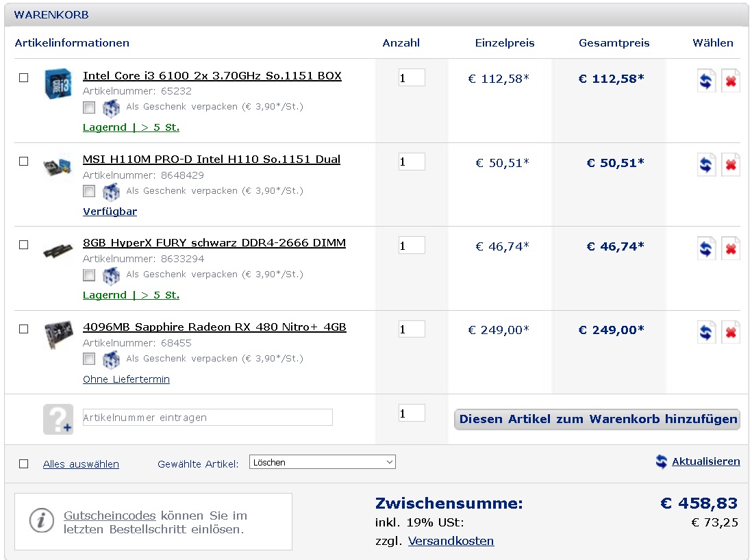Enable gift wrapping for HyperX FURY RAM

tap(89, 275)
